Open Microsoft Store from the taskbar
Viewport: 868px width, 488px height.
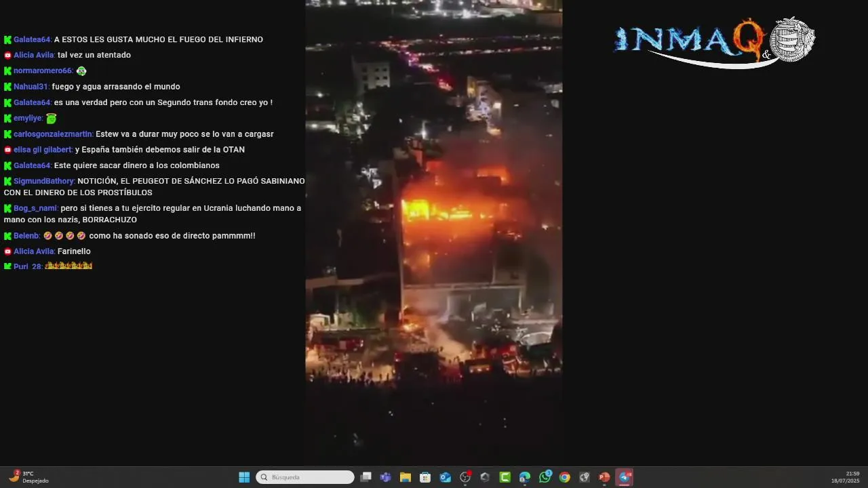(425, 477)
